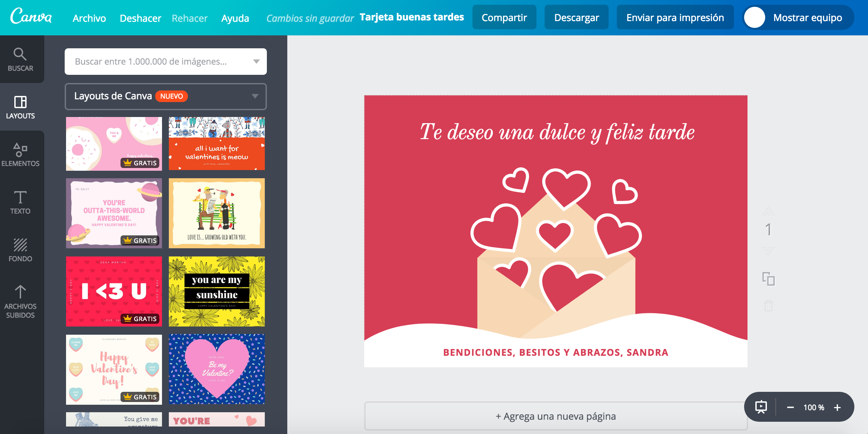Open Archivos Subidos uploads panel
868x434 pixels.
[20, 302]
